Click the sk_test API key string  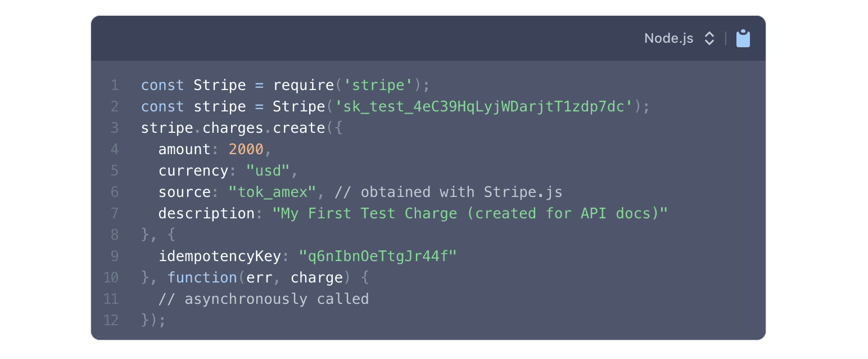[485, 107]
